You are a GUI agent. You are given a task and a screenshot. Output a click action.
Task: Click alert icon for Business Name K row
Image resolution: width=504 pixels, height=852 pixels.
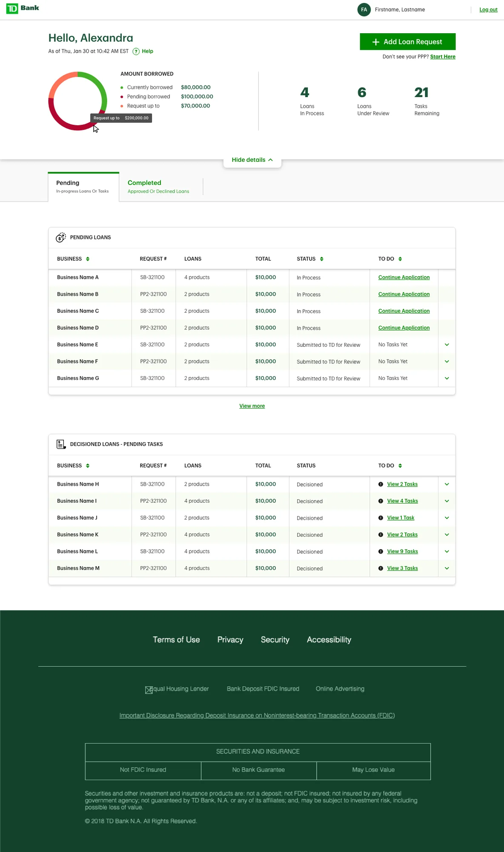(x=381, y=535)
